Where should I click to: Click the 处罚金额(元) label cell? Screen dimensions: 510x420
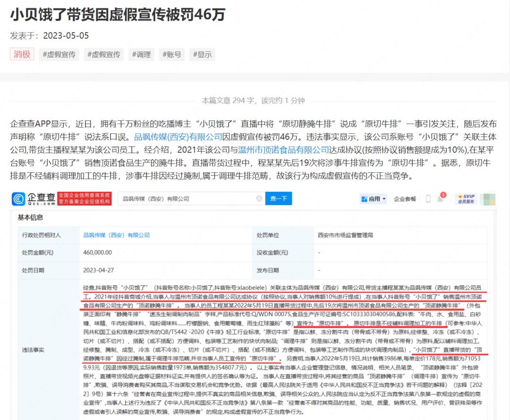(x=49, y=253)
